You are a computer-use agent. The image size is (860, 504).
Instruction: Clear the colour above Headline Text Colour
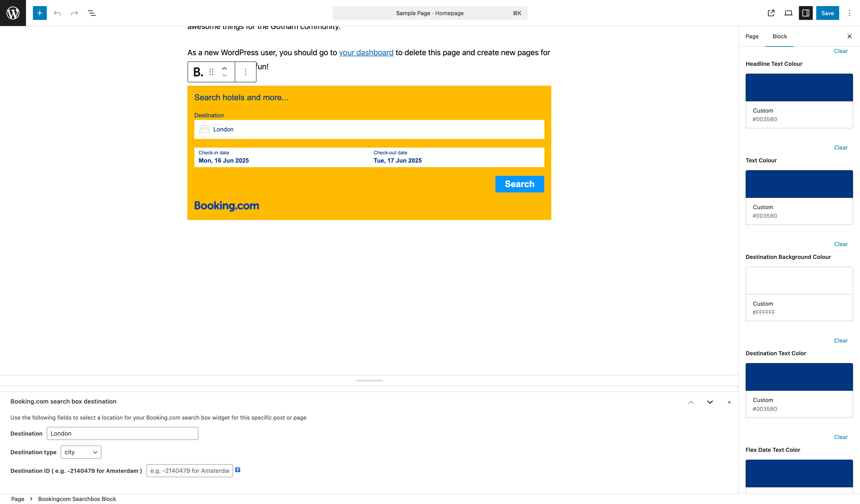coord(841,51)
